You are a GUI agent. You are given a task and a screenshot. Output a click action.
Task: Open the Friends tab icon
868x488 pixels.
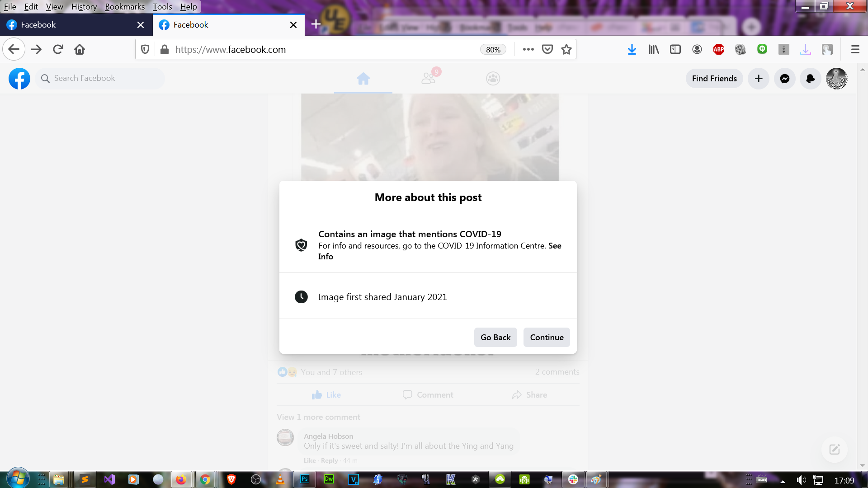coord(428,79)
